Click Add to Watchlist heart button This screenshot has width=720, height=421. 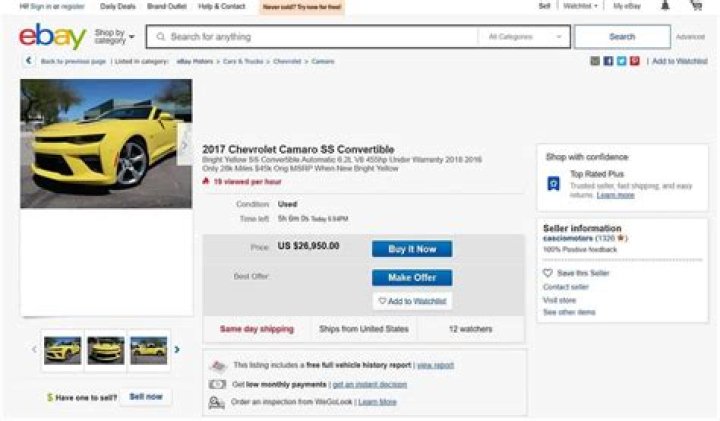tap(412, 301)
